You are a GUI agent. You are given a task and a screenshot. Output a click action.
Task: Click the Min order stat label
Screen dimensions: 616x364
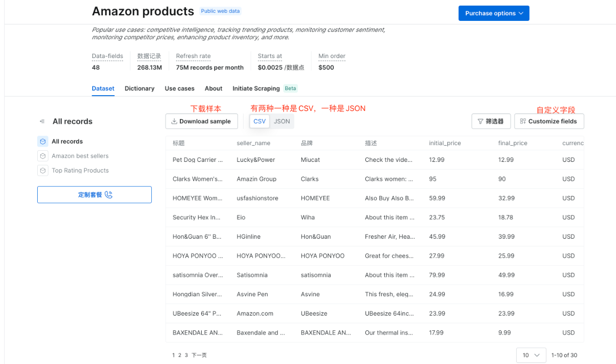click(332, 56)
